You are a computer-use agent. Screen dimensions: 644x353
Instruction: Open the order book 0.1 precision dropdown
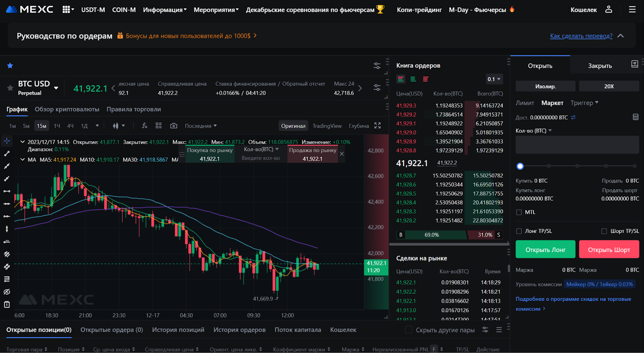click(x=494, y=79)
